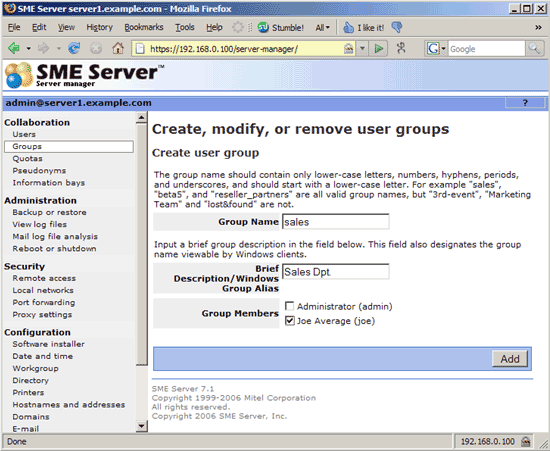Uncheck the Joe Average (joe) checkbox
The height and width of the screenshot is (451, 550).
289,321
